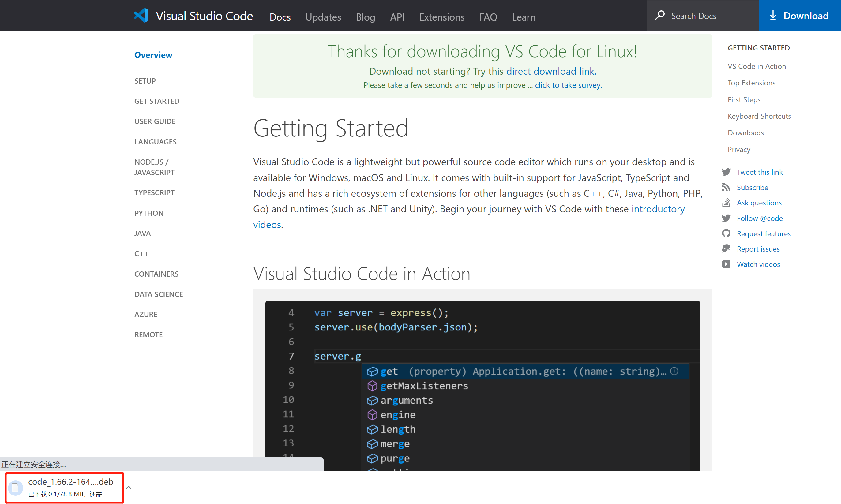Image resolution: width=841 pixels, height=504 pixels.
Task: Click the RSS Subscribe icon
Action: (x=726, y=188)
